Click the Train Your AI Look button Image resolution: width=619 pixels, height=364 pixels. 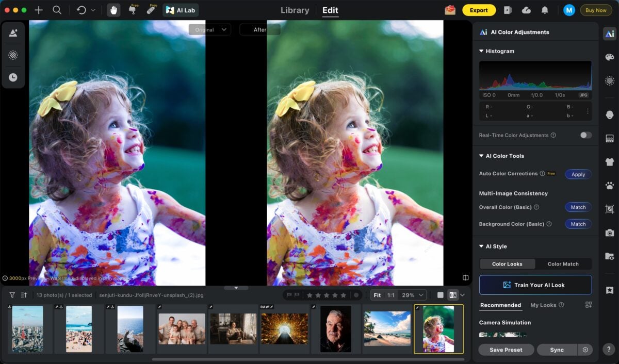(535, 285)
